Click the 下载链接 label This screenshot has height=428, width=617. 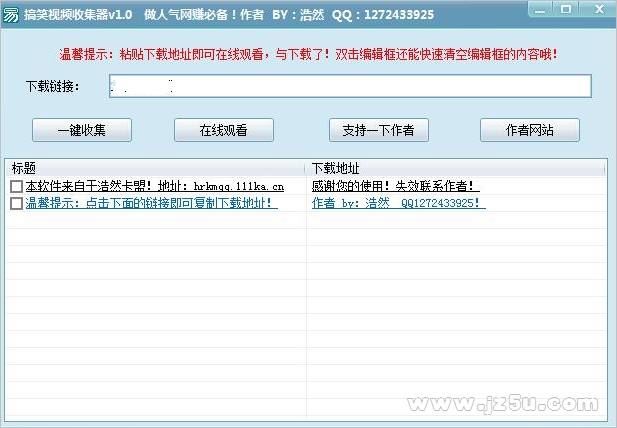[x=53, y=86]
